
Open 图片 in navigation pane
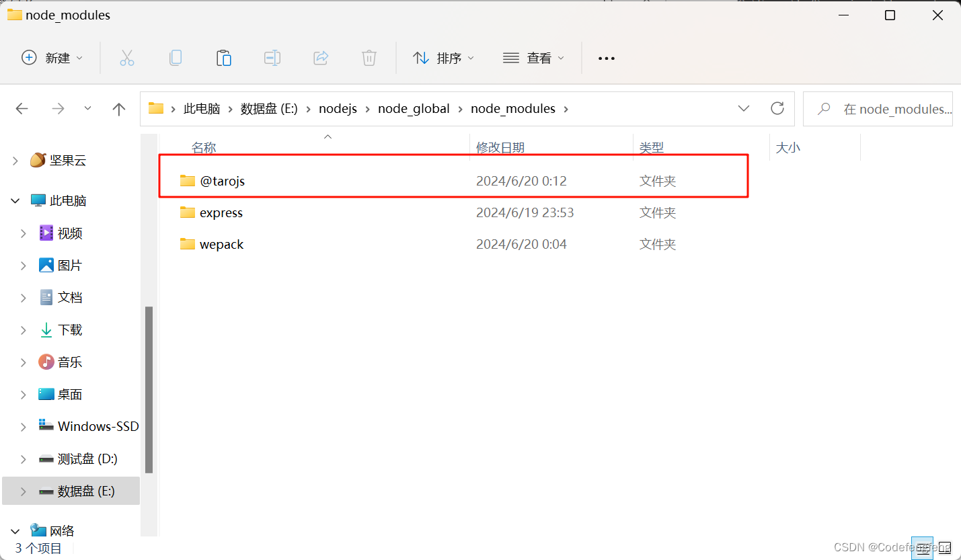click(70, 266)
